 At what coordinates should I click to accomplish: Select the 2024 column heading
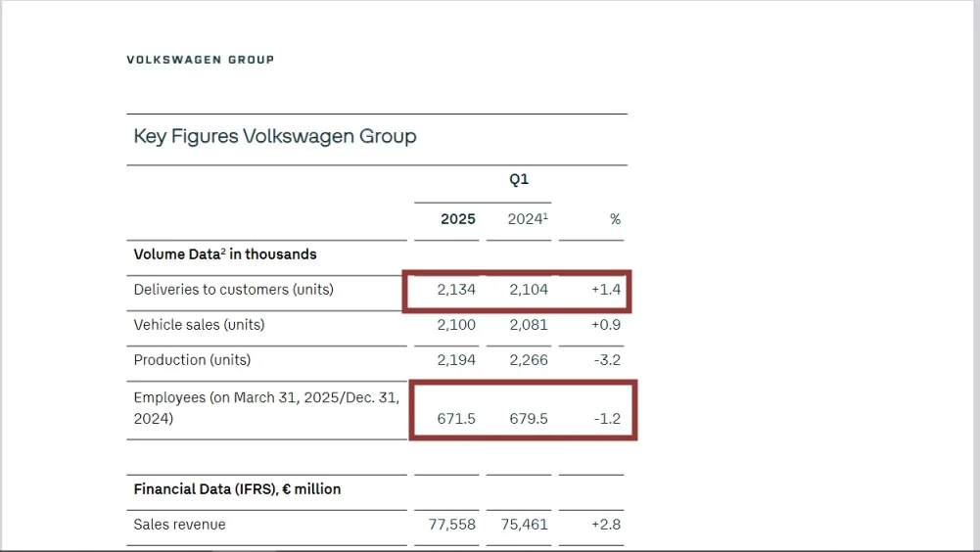(527, 219)
